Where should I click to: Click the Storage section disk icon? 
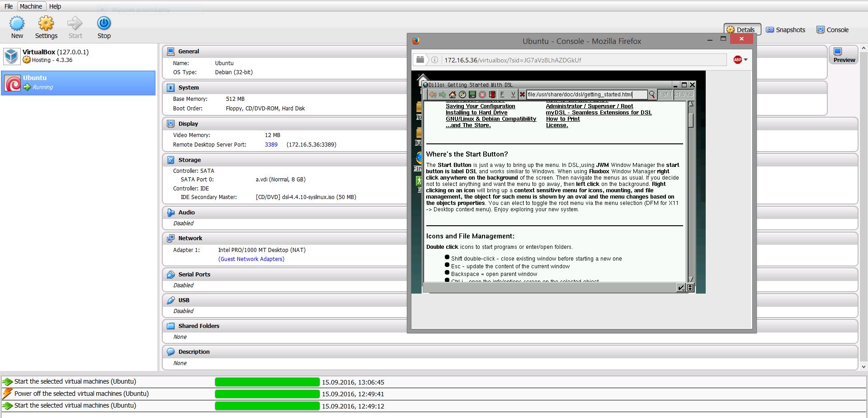click(170, 160)
